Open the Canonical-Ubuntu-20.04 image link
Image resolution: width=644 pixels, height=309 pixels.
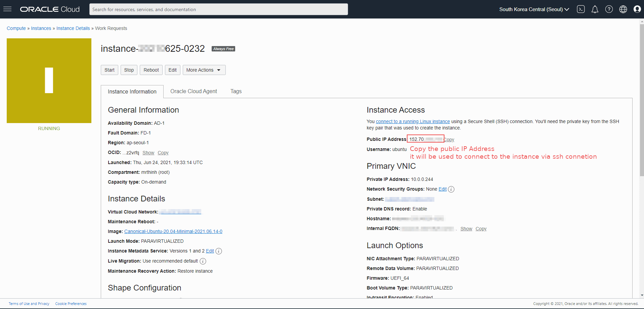173,231
